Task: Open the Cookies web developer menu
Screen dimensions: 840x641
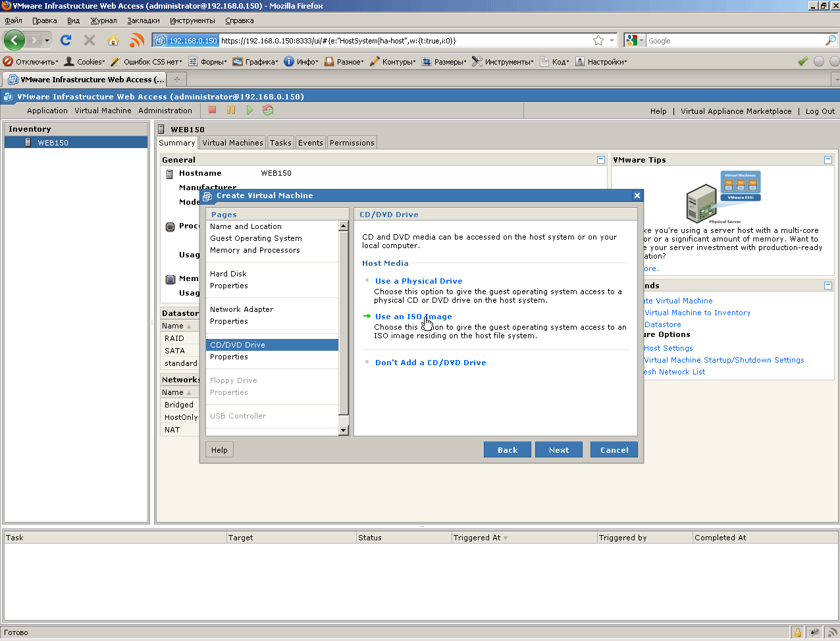Action: coord(84,61)
